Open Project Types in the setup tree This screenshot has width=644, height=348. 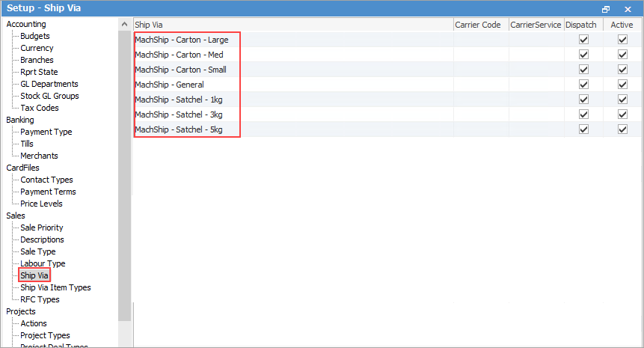45,335
